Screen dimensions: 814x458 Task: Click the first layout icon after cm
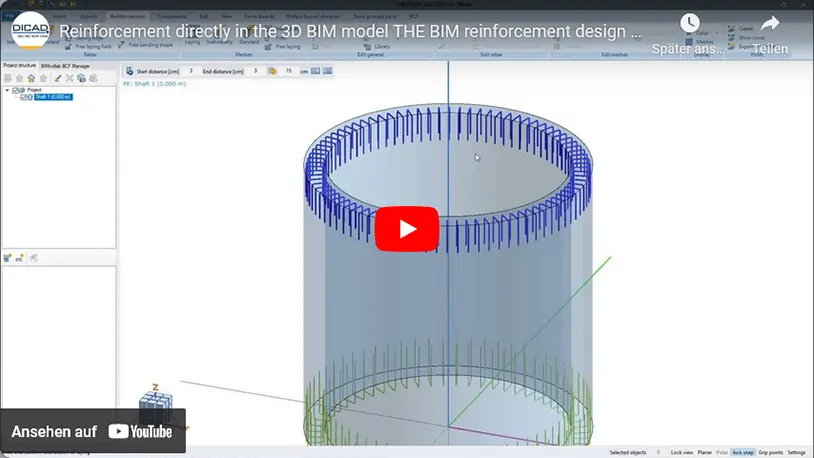[x=315, y=71]
